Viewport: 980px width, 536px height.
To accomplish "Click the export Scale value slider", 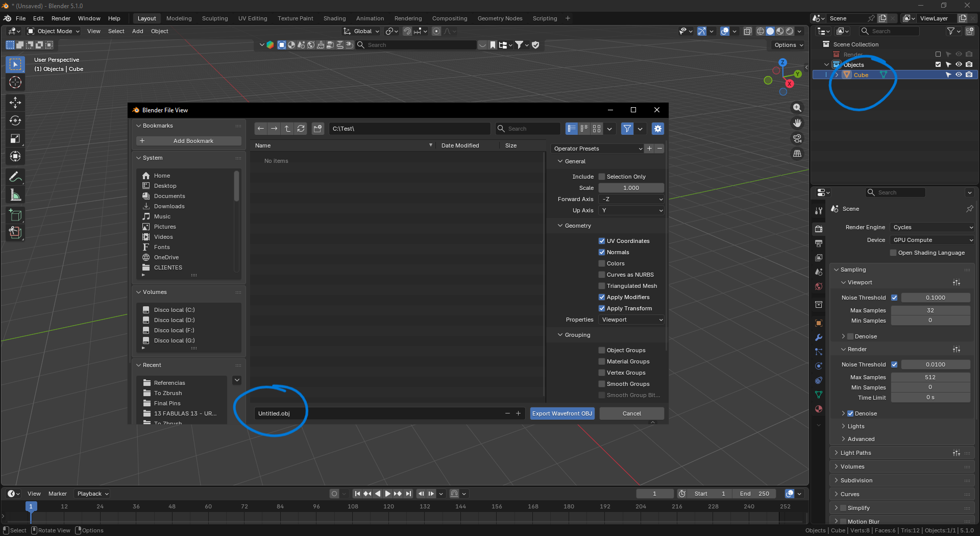I will click(631, 188).
